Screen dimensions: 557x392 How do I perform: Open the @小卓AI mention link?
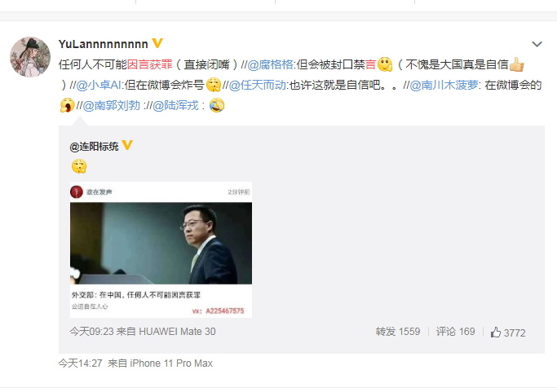[99, 86]
